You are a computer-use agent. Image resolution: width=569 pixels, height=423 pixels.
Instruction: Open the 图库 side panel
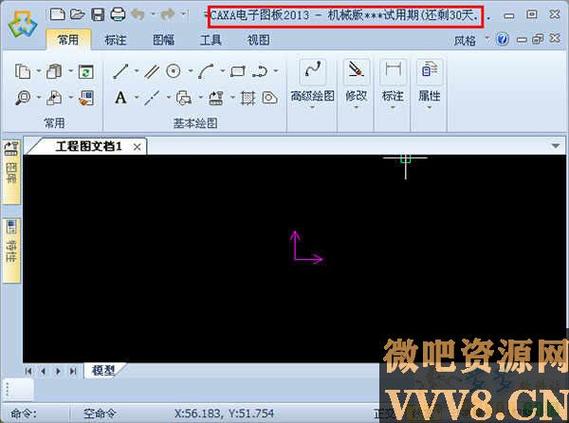(x=11, y=171)
